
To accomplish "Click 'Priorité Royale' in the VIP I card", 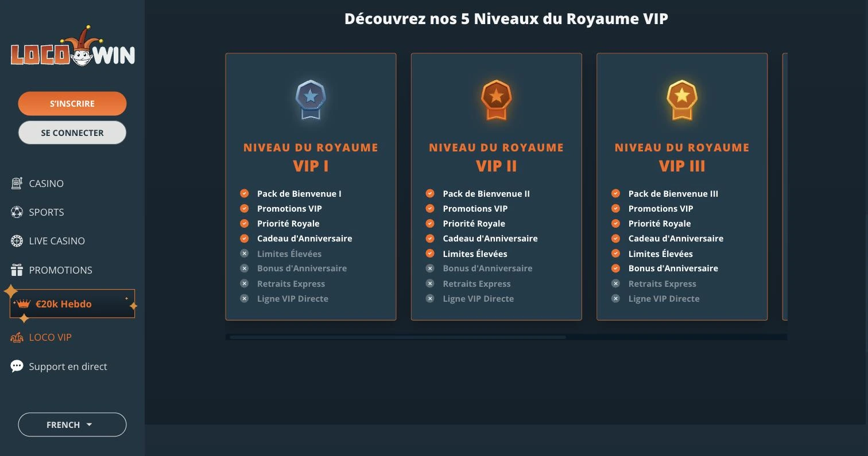I will (x=288, y=224).
